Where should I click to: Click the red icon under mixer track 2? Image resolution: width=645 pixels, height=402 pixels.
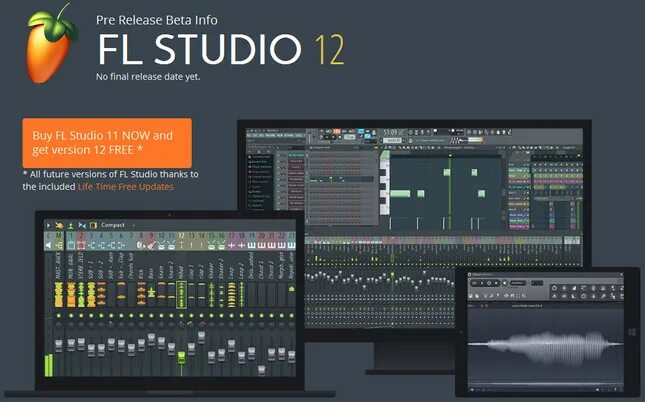coord(81,245)
